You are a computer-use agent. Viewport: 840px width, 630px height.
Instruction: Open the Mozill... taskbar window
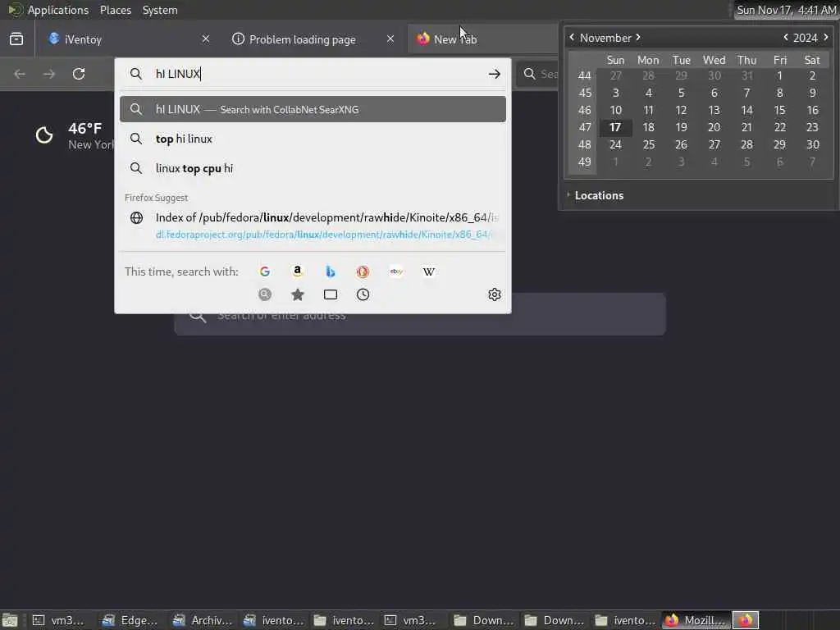click(696, 620)
